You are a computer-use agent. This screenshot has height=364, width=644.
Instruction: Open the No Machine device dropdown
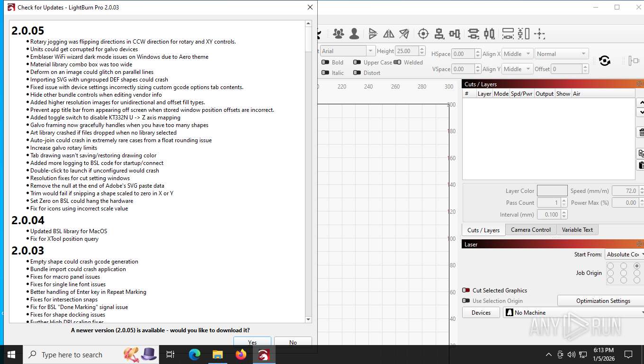573,313
